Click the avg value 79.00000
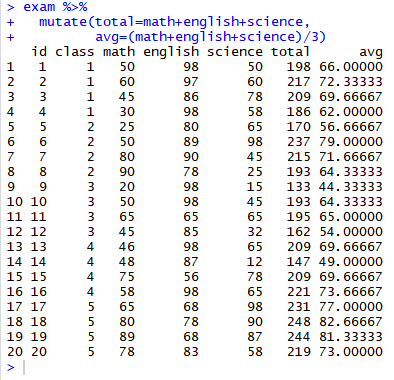394x380 pixels. (351, 142)
